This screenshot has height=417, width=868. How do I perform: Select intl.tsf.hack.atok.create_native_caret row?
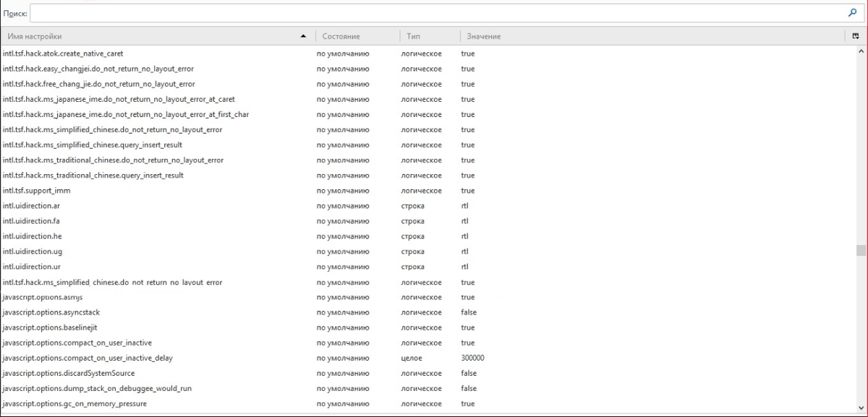click(428, 53)
